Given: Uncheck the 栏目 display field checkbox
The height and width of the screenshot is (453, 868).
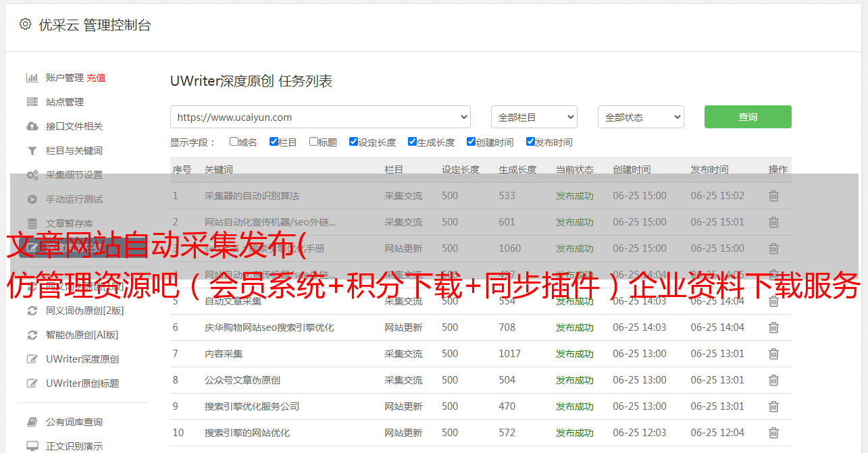Looking at the screenshot, I should coord(274,142).
